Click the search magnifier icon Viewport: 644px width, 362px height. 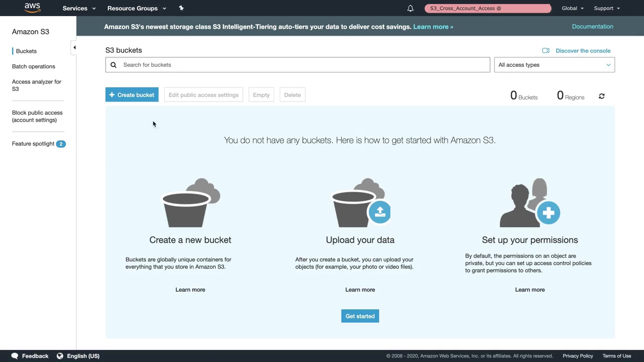114,65
